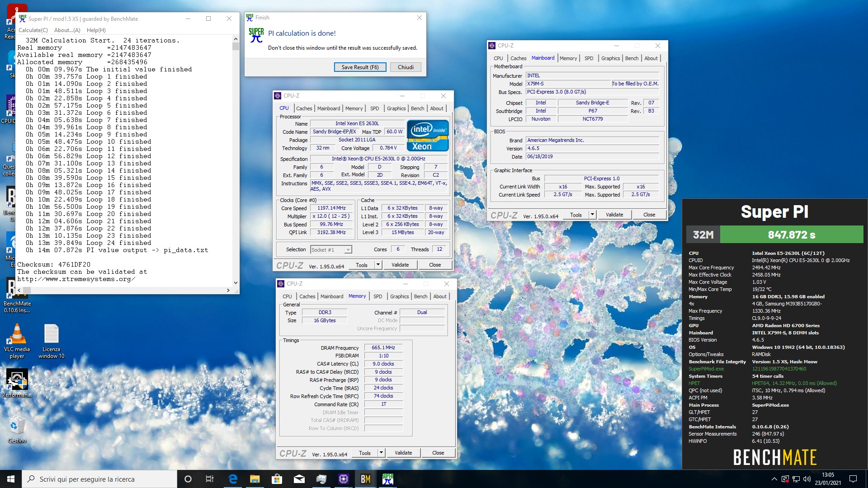
Task: Open the CPUID desktop shortcut
Action: click(9, 108)
